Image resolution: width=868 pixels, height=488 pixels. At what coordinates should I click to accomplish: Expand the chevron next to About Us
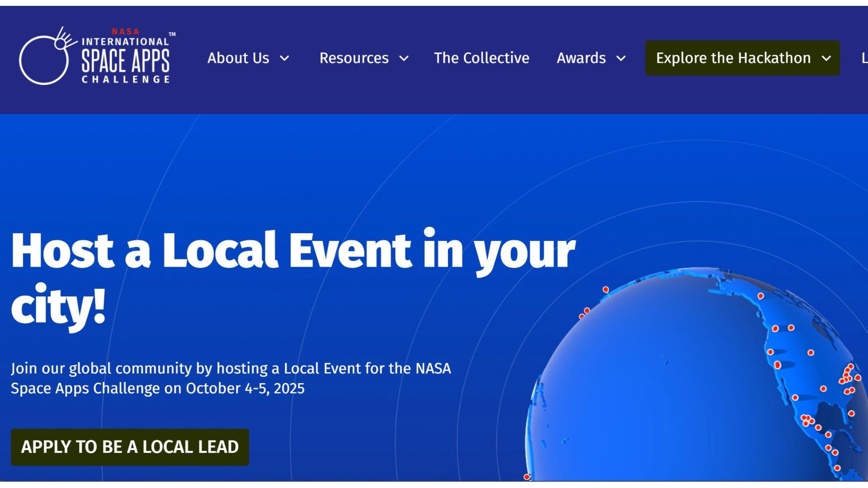point(284,59)
